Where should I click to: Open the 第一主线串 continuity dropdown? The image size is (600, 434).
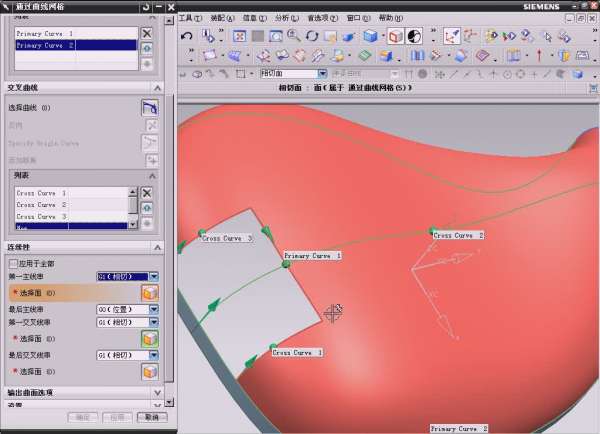pos(154,276)
